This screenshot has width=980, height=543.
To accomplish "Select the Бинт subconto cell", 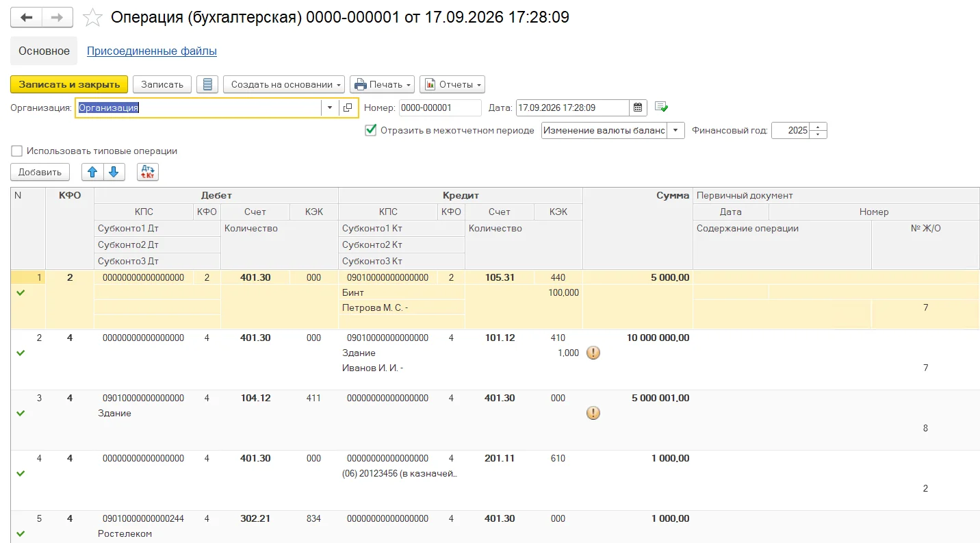I will (x=402, y=292).
